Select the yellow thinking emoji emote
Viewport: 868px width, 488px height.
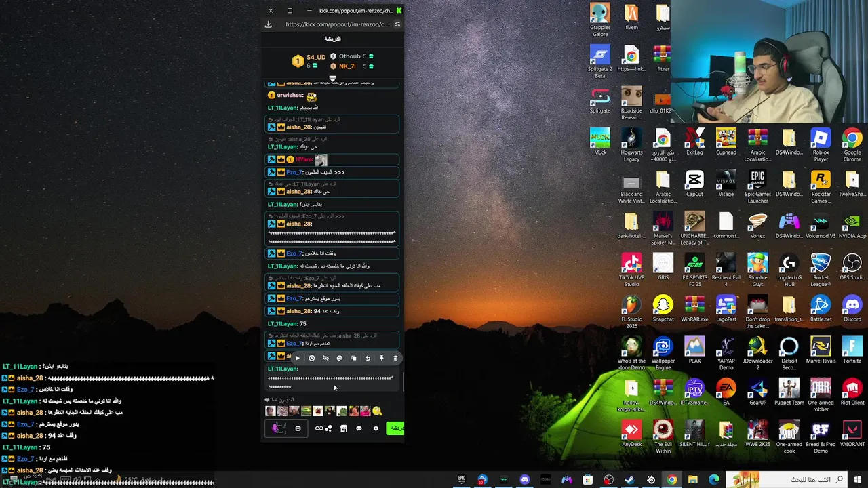point(377,411)
